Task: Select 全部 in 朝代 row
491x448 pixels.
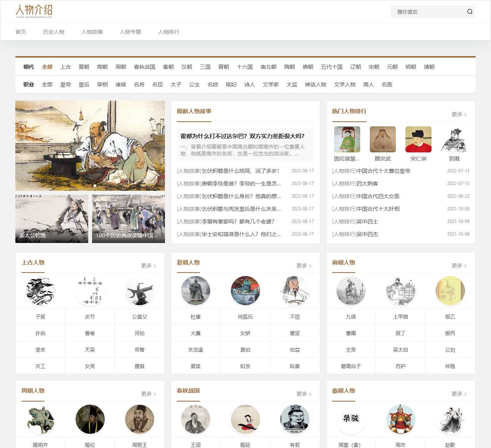Action: [x=47, y=67]
